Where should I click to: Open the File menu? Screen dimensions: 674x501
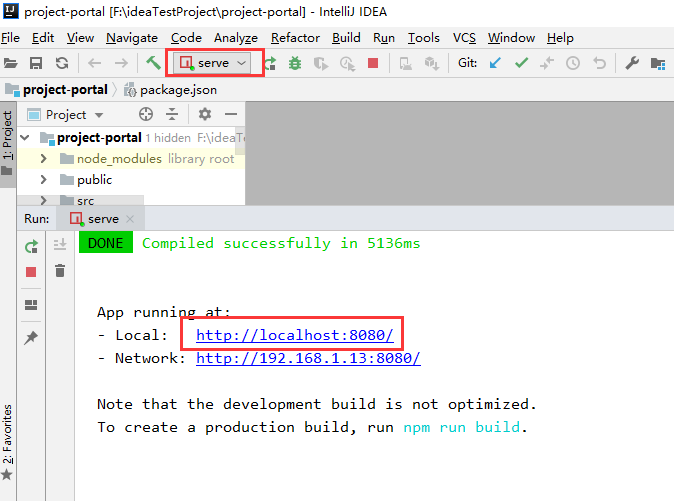click(x=10, y=38)
